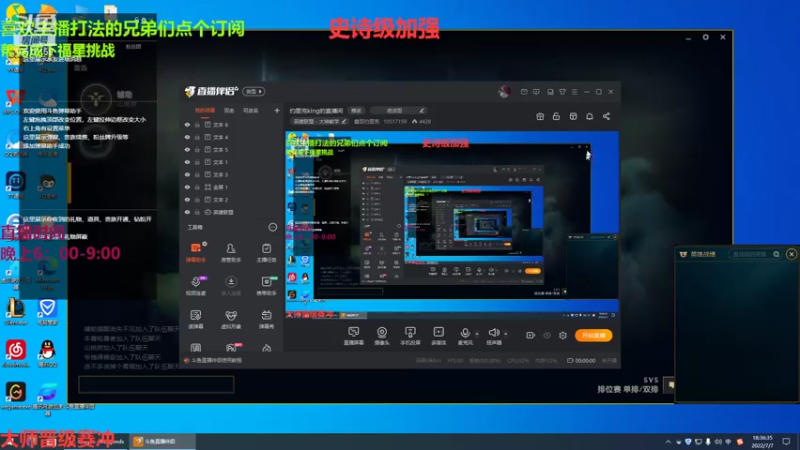Click the notification bell icon above preview
Viewport: 800px width, 450px height.
pyautogui.click(x=589, y=116)
